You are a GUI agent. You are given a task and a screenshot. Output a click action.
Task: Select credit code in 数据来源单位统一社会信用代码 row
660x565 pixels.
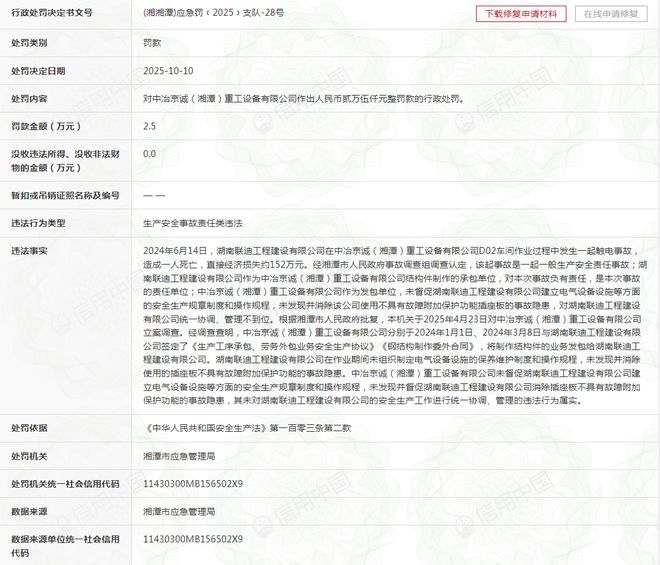coord(193,539)
